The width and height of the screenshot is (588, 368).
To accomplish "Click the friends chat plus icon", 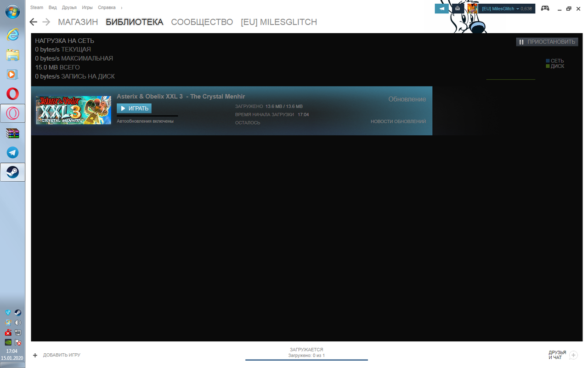I will pos(573,355).
